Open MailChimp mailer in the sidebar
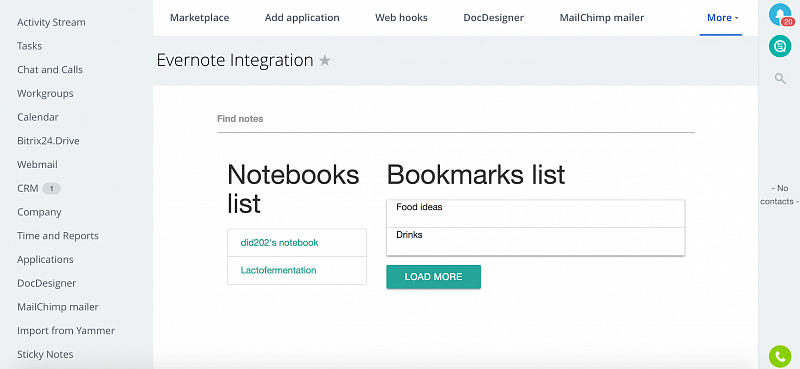800x369 pixels. coord(58,307)
